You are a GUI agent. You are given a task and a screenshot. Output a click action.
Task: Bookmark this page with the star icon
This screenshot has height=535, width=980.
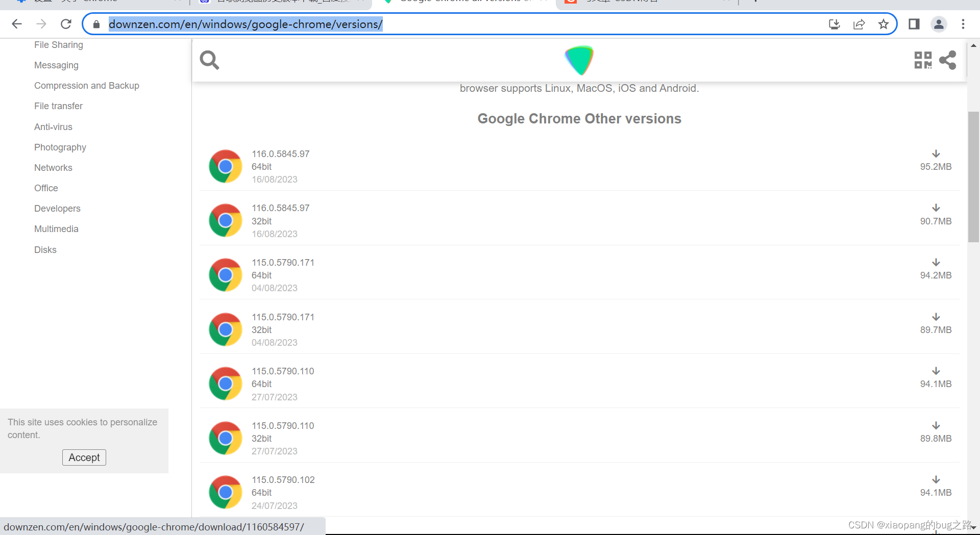pos(884,24)
